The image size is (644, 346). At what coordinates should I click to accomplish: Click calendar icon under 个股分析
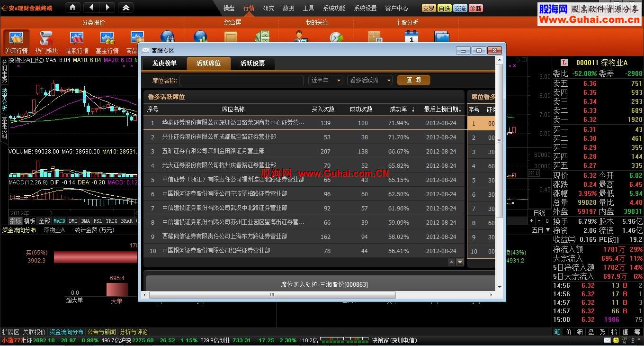[411, 36]
